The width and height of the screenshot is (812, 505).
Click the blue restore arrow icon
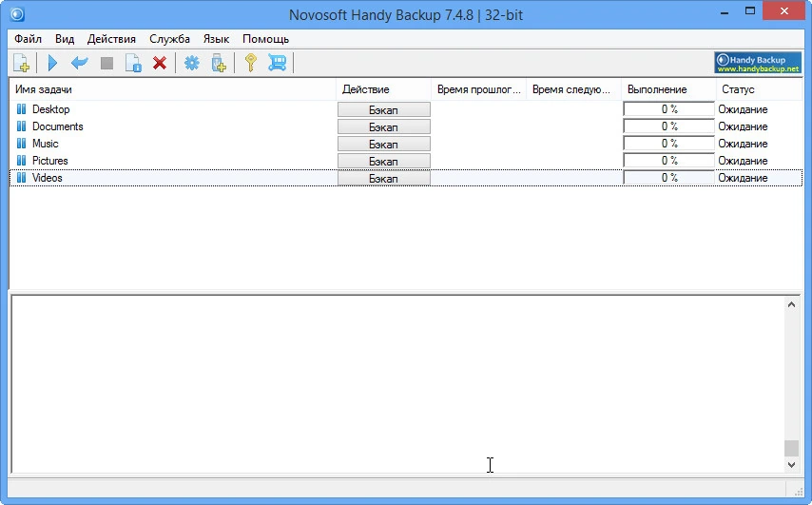click(x=79, y=63)
